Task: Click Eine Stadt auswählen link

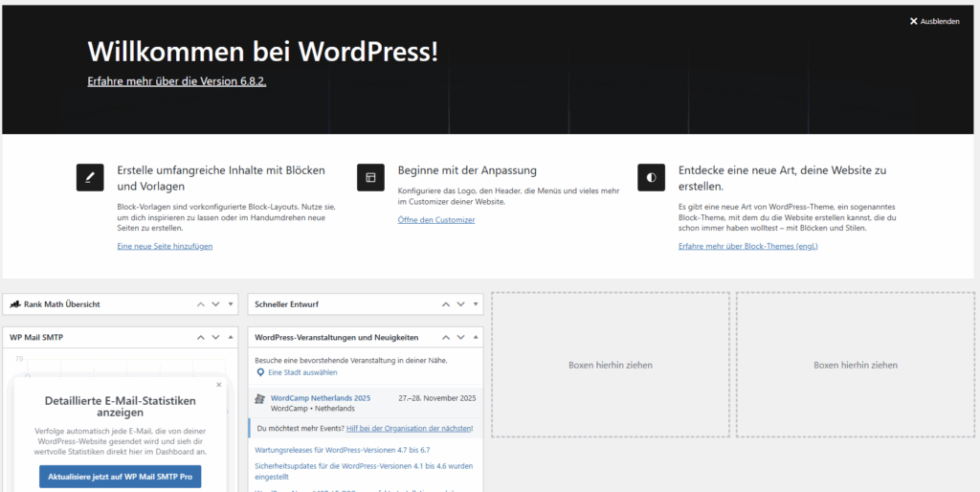Action: 302,372
